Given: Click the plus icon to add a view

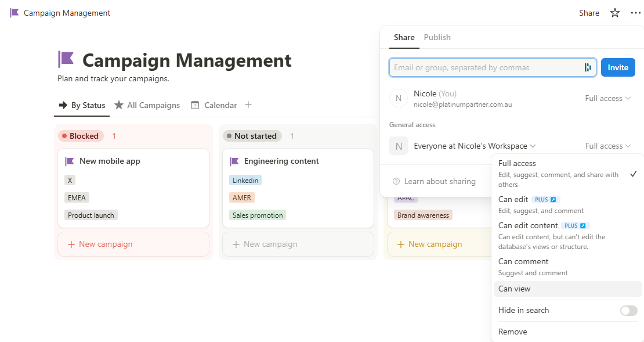Looking at the screenshot, I should (x=248, y=105).
